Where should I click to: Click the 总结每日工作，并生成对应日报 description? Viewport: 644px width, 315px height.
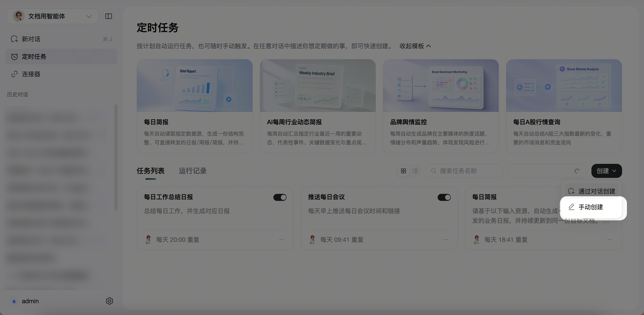[186, 211]
